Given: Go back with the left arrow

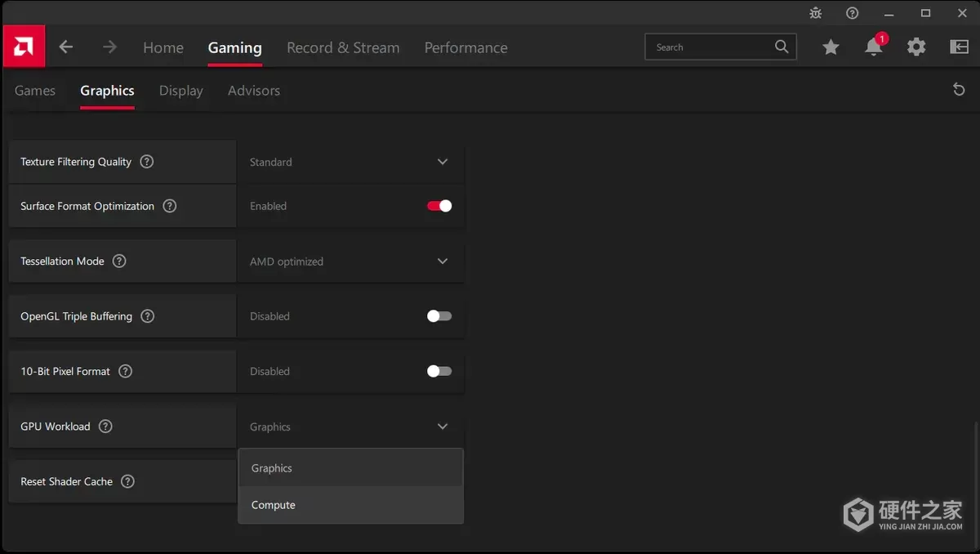Looking at the screenshot, I should click(x=66, y=47).
